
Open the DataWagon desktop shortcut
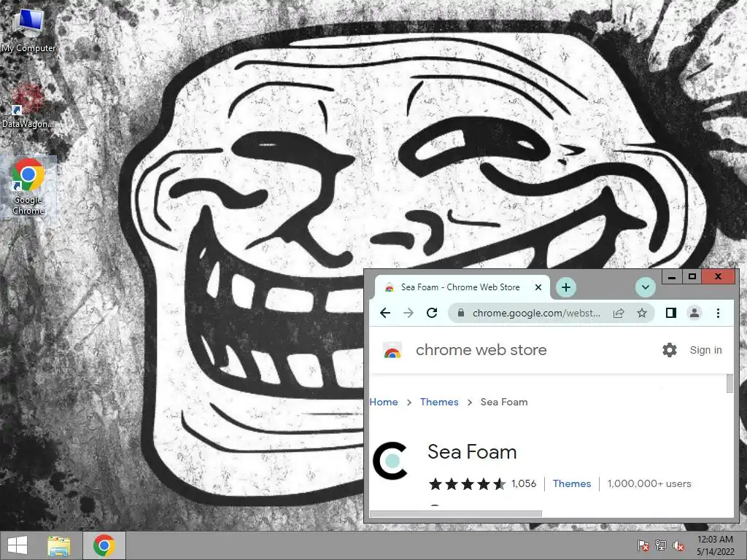point(28,106)
